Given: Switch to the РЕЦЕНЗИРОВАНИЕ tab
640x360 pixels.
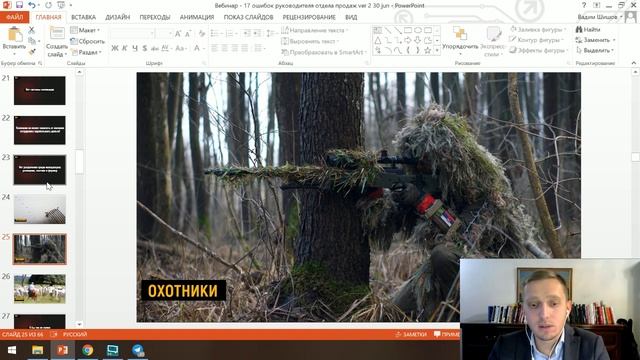Looking at the screenshot, I should [x=309, y=17].
